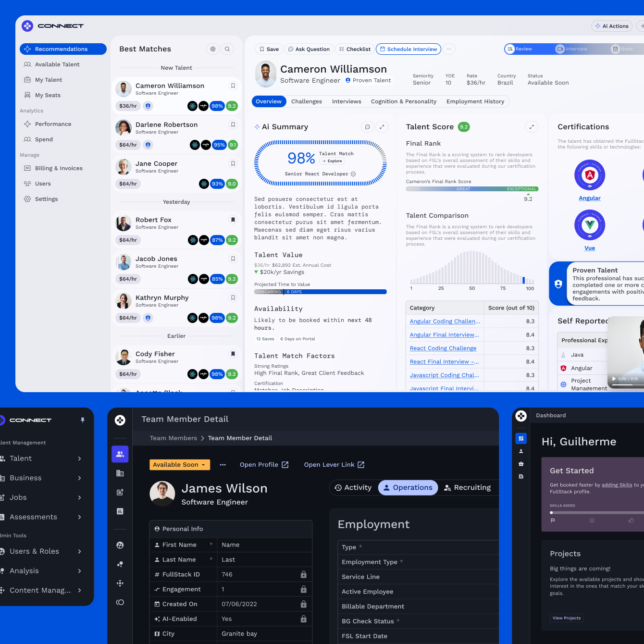Open the Available Soon status dropdown
The image size is (644, 644).
pos(179,465)
